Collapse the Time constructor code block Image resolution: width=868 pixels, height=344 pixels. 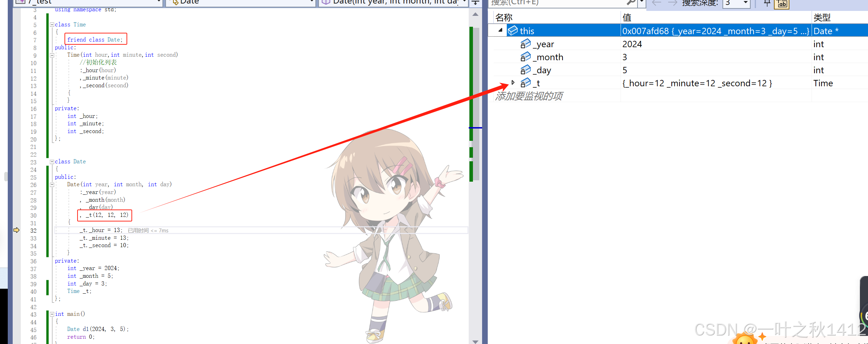tap(52, 55)
